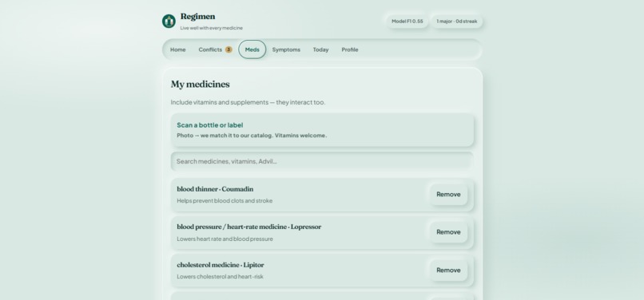Click 'Photo — we match it to our catalog' text
The height and width of the screenshot is (300, 644).
pos(252,136)
